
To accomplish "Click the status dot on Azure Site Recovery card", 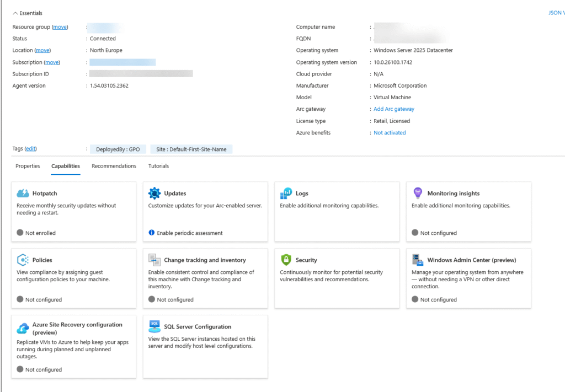I will [x=20, y=369].
